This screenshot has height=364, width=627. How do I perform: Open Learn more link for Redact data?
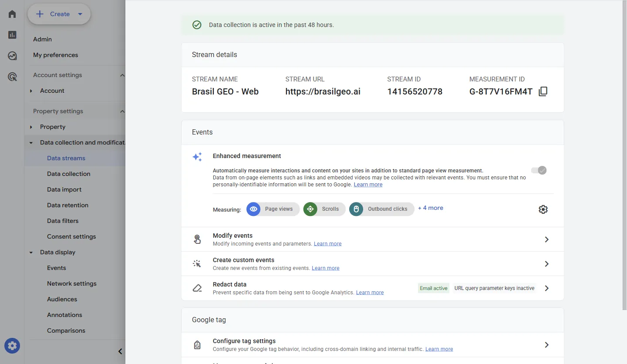point(370,293)
